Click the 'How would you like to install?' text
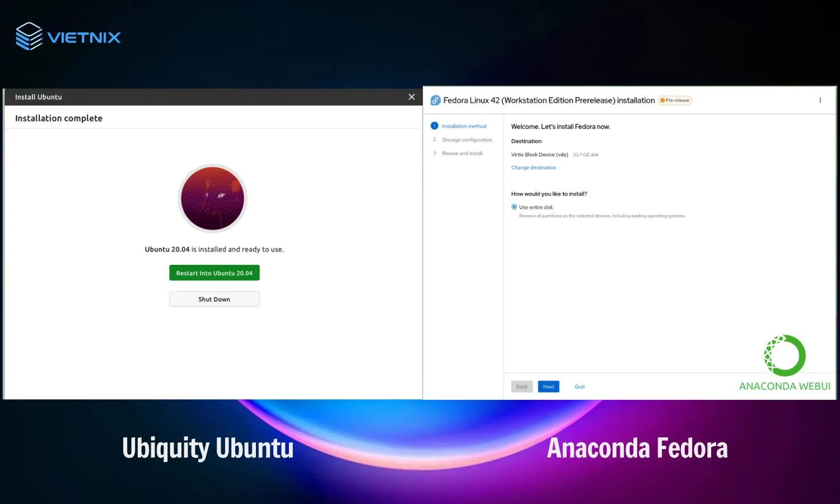The width and height of the screenshot is (840, 504). pos(549,194)
